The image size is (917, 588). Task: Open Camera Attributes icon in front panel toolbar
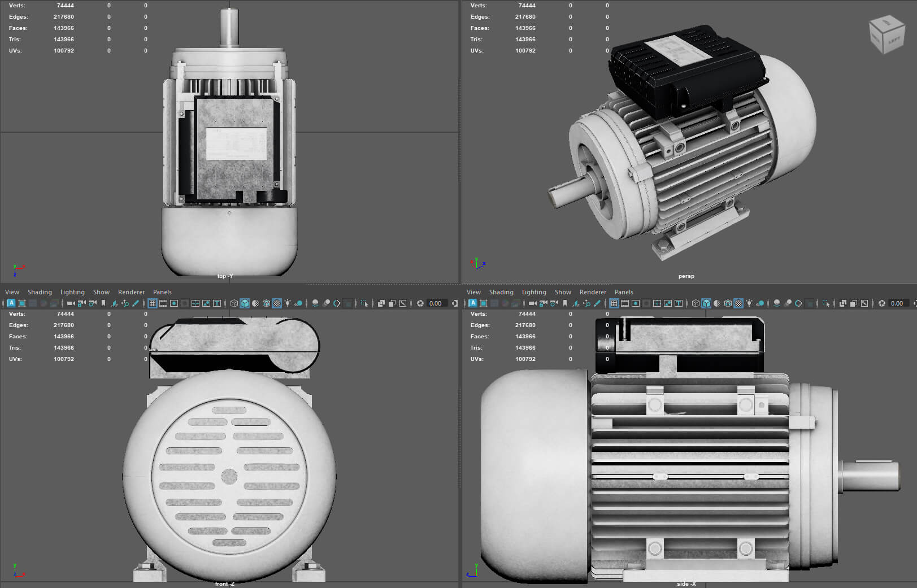pos(92,303)
